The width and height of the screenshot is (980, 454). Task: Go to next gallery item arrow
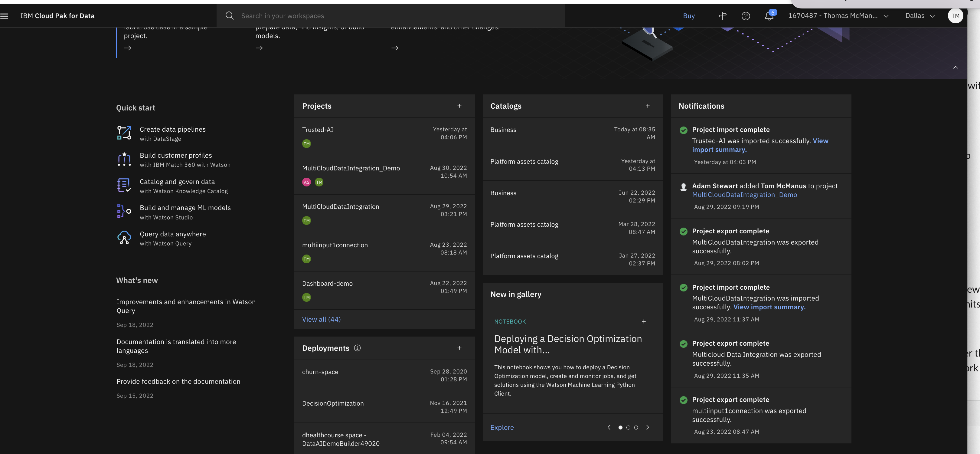[x=648, y=427]
